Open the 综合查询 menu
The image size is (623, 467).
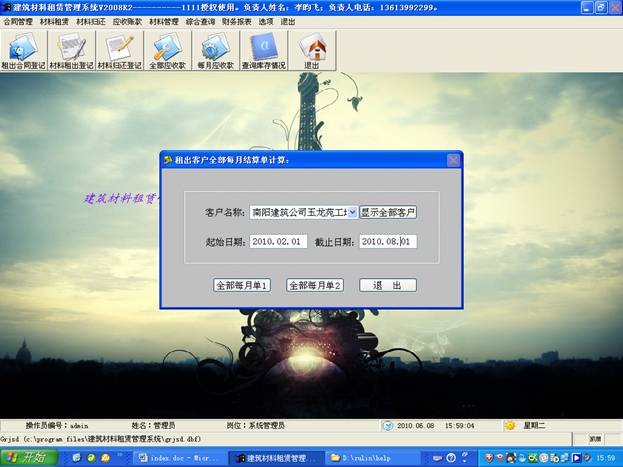pyautogui.click(x=201, y=21)
